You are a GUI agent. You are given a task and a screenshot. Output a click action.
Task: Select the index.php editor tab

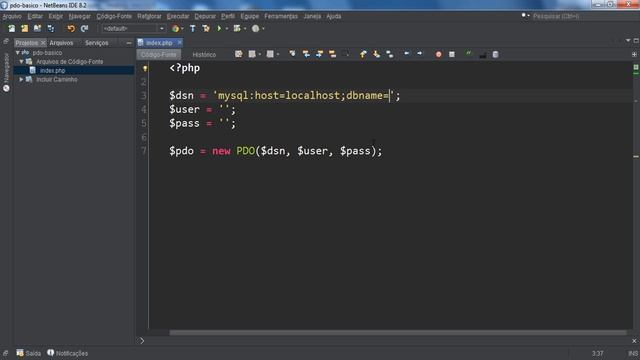point(159,43)
